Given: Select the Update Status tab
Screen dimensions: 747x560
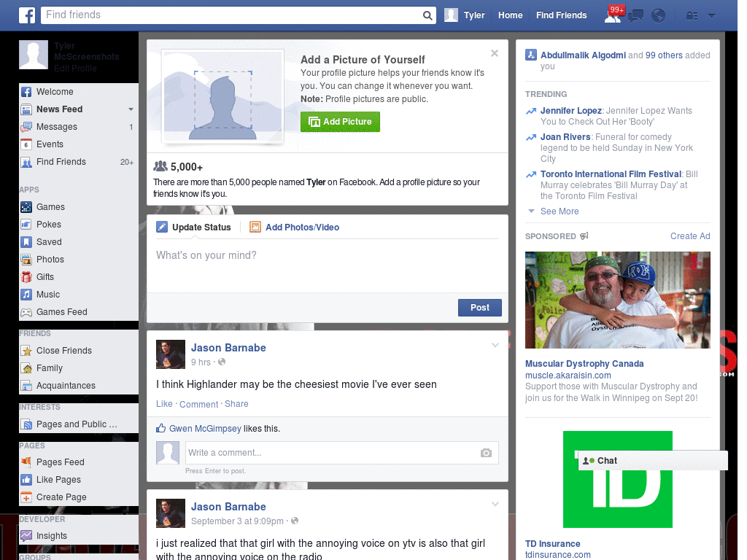Looking at the screenshot, I should [193, 227].
